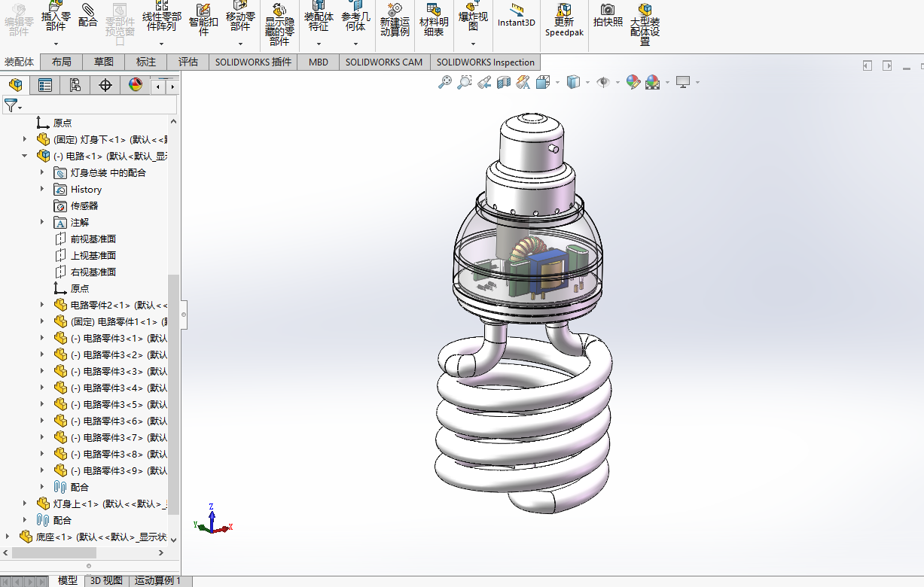Expand the 灯身上<1> tree node
Viewport: 924px width, 587px height.
click(25, 503)
